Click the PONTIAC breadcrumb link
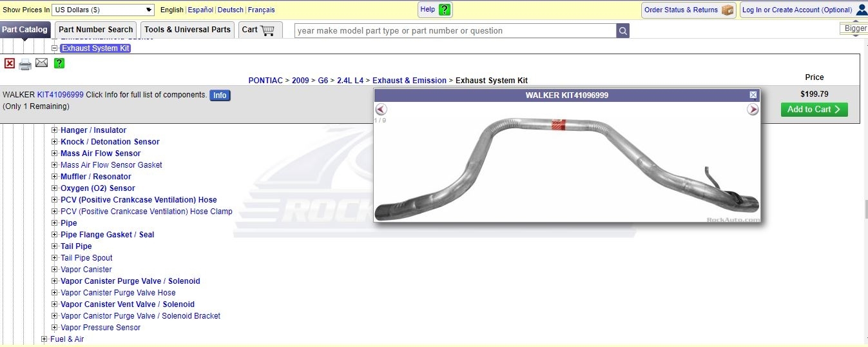 [x=265, y=81]
